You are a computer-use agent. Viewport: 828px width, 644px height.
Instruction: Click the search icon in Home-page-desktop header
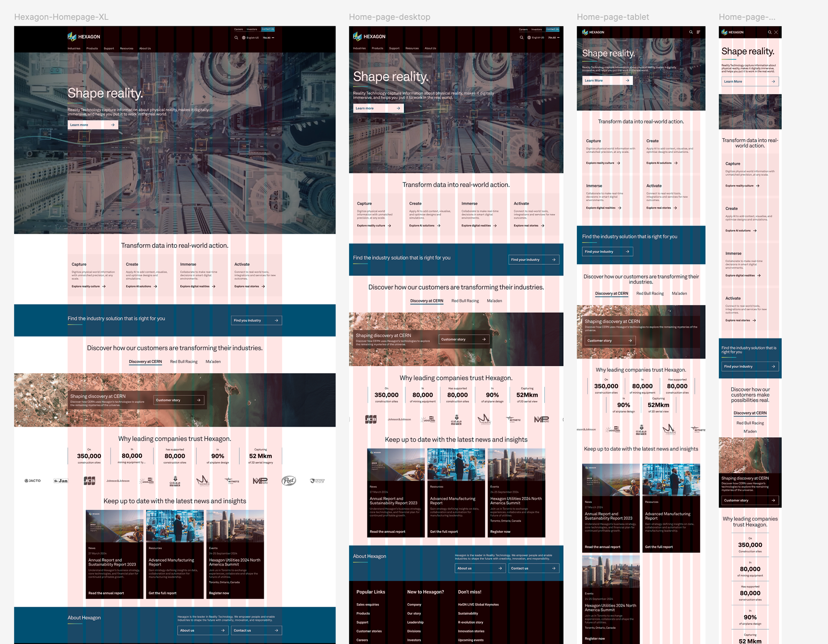(x=521, y=38)
